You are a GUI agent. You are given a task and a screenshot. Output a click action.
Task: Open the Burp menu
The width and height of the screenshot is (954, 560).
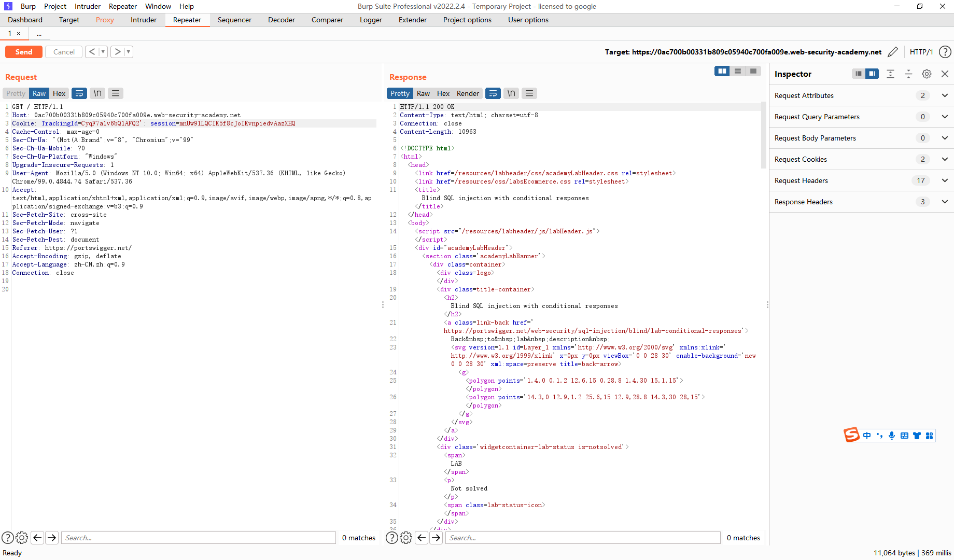coord(28,6)
